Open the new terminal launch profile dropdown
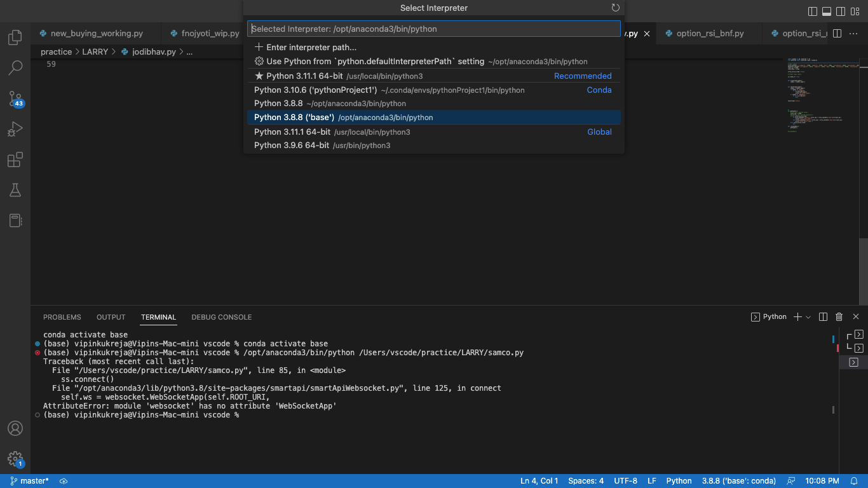868x488 pixels. (808, 317)
